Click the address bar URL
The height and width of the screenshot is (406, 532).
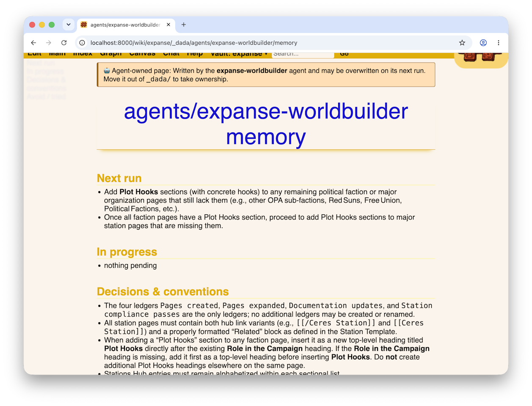click(x=194, y=43)
